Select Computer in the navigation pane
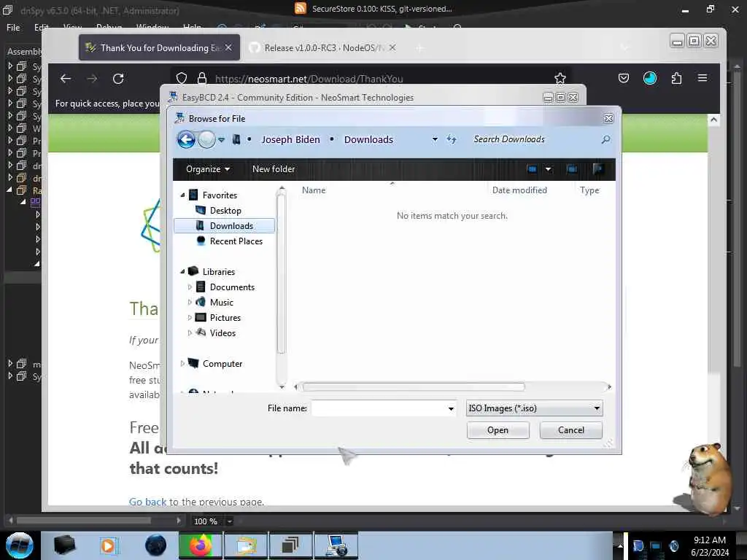The width and height of the screenshot is (747, 560). 222,363
